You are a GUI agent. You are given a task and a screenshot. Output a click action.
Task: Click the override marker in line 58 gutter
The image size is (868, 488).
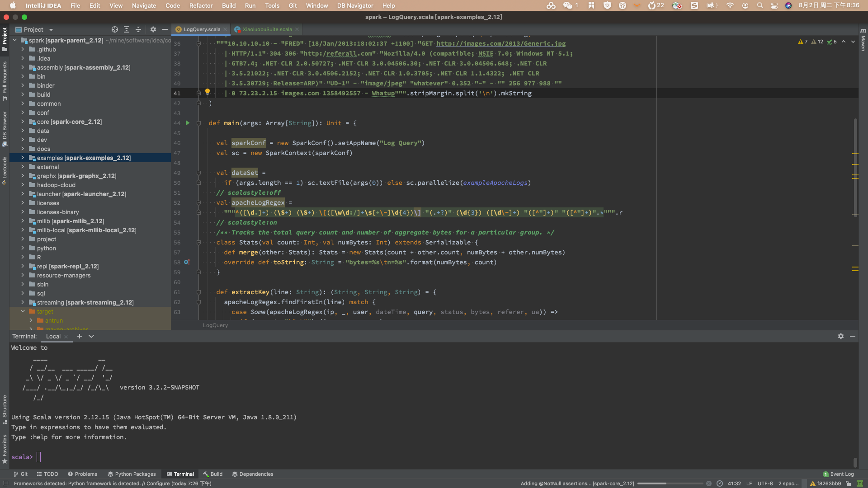tap(187, 262)
